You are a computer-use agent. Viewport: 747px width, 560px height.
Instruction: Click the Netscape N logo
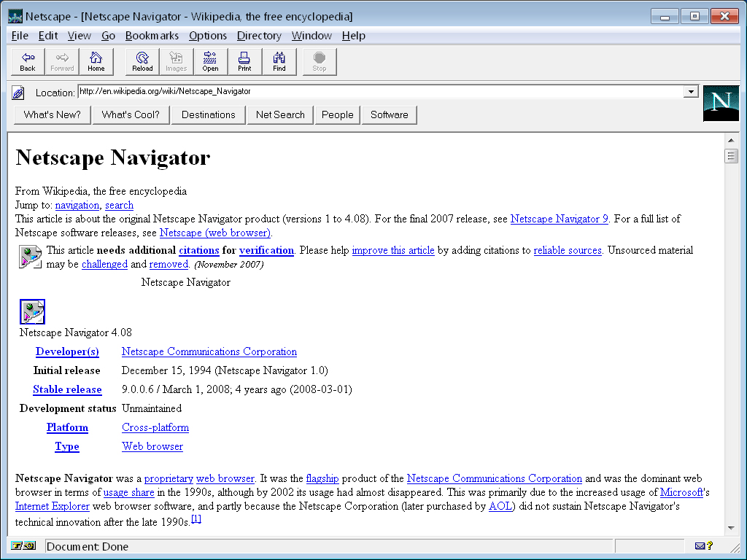coord(721,103)
